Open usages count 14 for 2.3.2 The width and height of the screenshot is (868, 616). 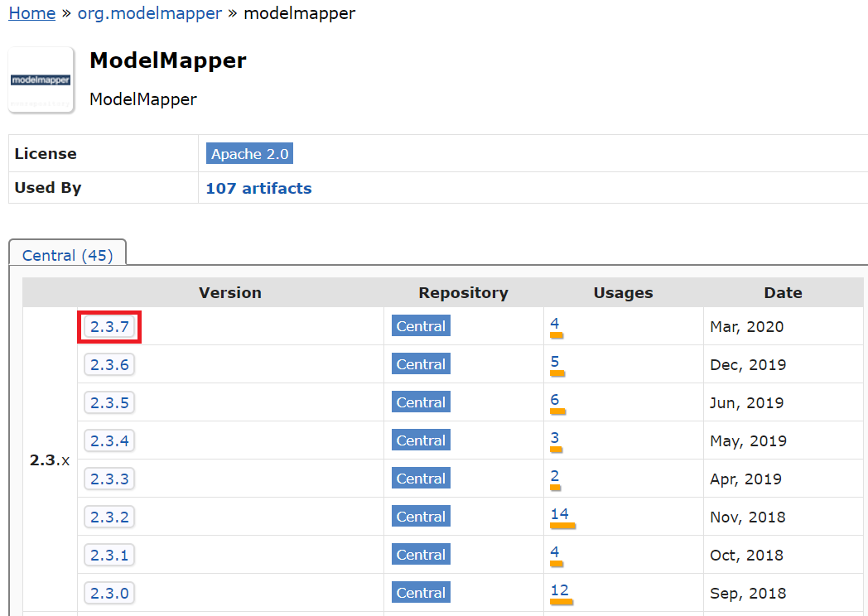560,514
